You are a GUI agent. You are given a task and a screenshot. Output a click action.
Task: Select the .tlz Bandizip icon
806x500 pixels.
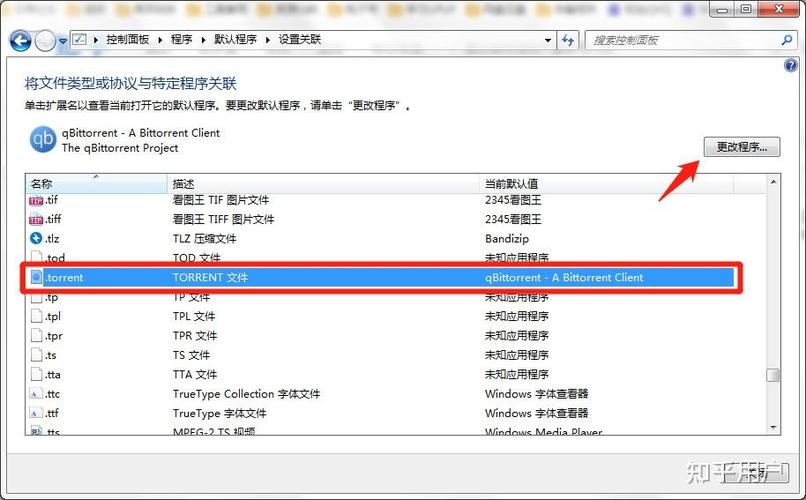36,238
